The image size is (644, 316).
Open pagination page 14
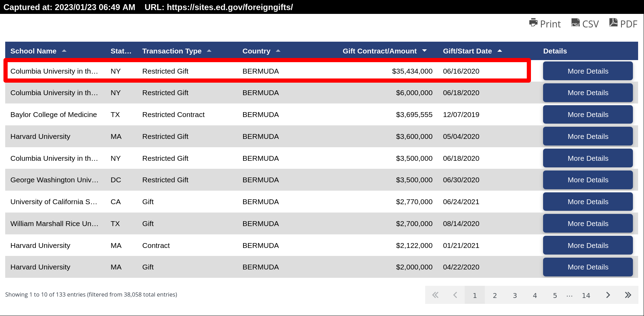coord(586,295)
